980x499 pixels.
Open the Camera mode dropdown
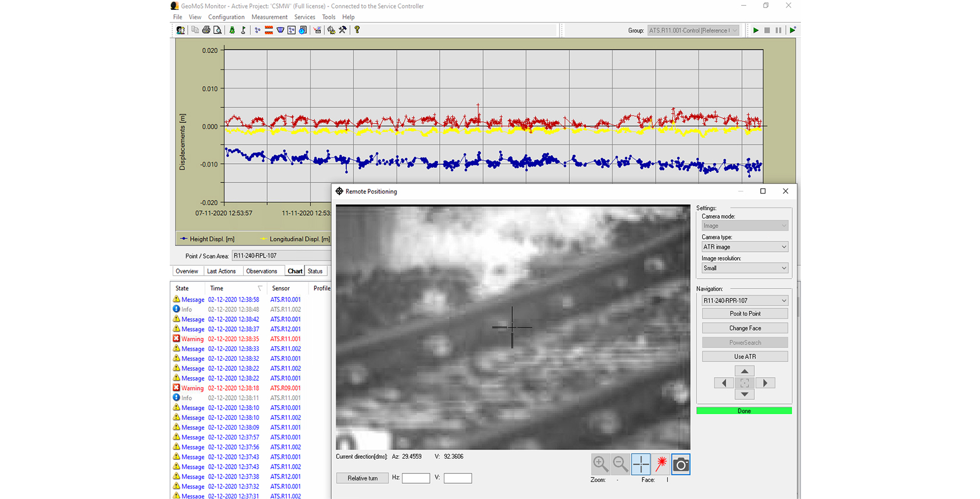(745, 226)
